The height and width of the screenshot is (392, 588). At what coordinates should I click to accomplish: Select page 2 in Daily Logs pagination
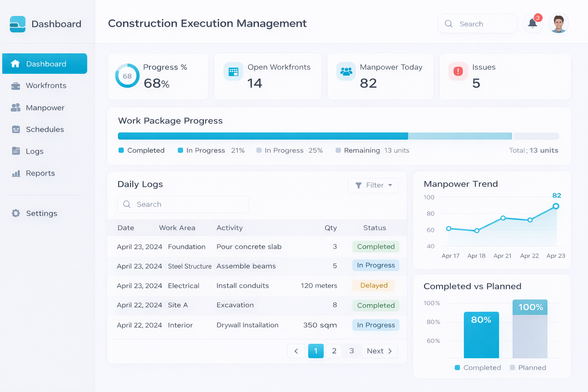[333, 351]
